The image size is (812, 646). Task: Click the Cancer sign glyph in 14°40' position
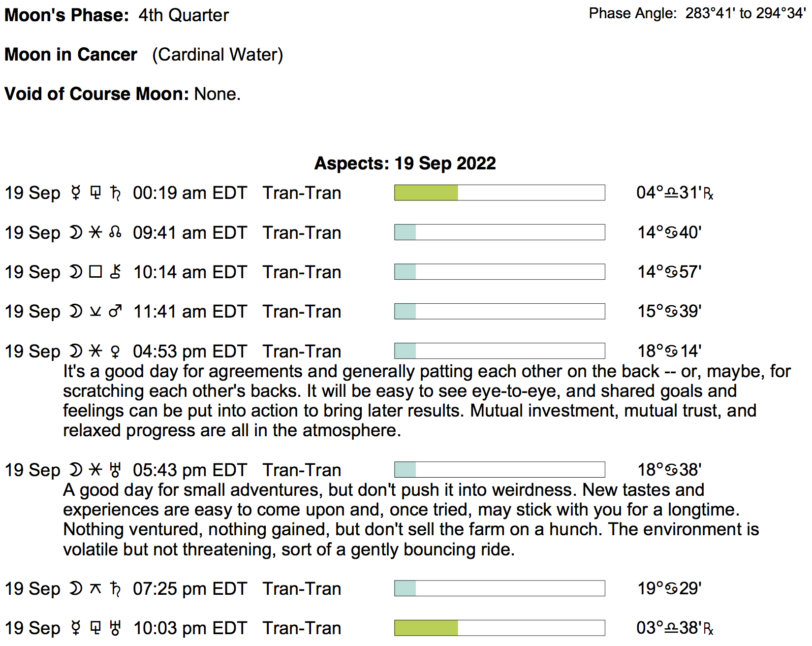[x=672, y=232]
